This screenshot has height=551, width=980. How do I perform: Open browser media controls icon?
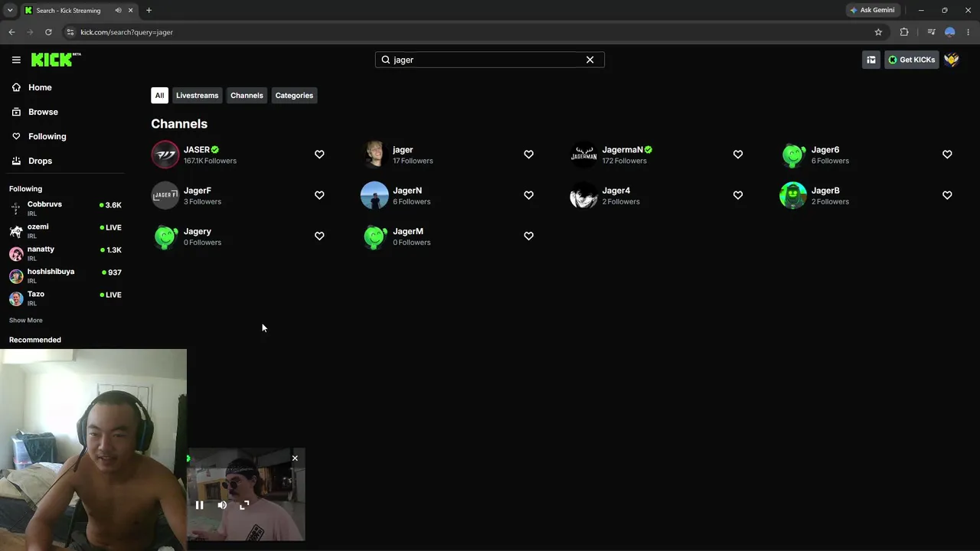tap(931, 32)
